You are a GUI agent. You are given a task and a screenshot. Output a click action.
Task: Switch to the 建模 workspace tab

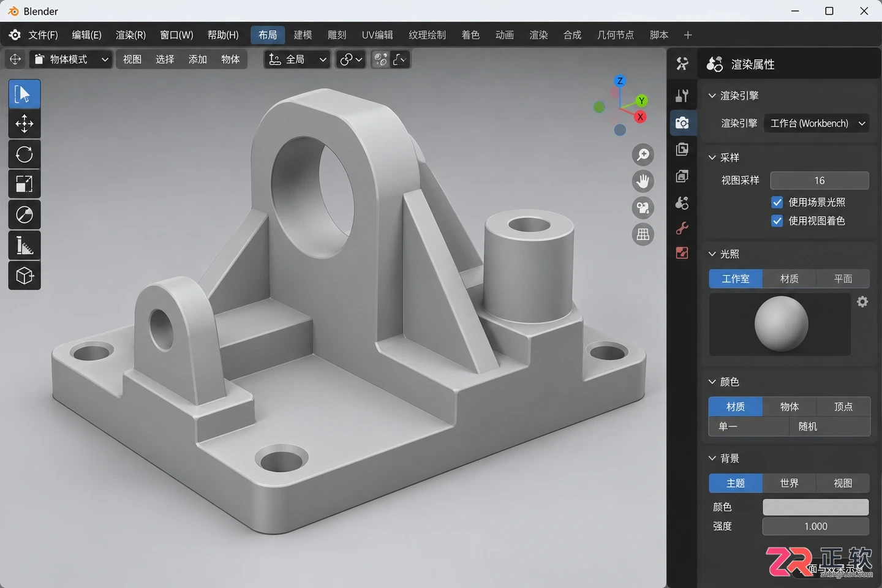pos(303,35)
